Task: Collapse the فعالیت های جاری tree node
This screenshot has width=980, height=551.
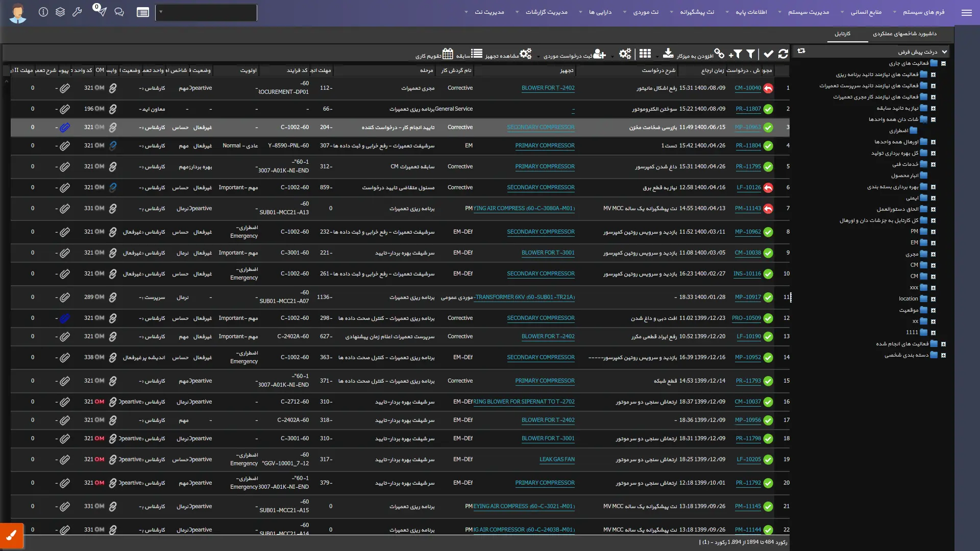Action: click(943, 64)
